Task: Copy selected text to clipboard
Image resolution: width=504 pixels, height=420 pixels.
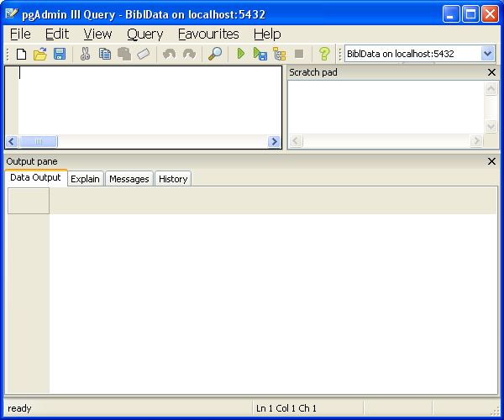Action: pyautogui.click(x=105, y=54)
